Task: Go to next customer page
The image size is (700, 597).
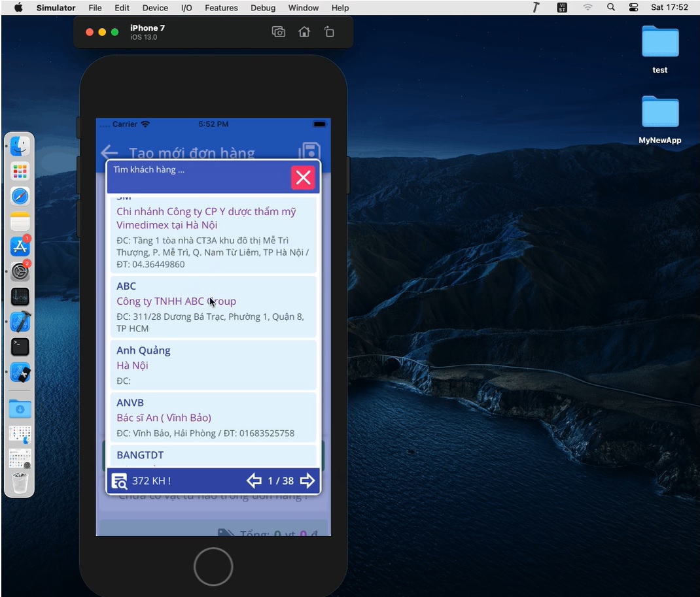Action: (307, 481)
